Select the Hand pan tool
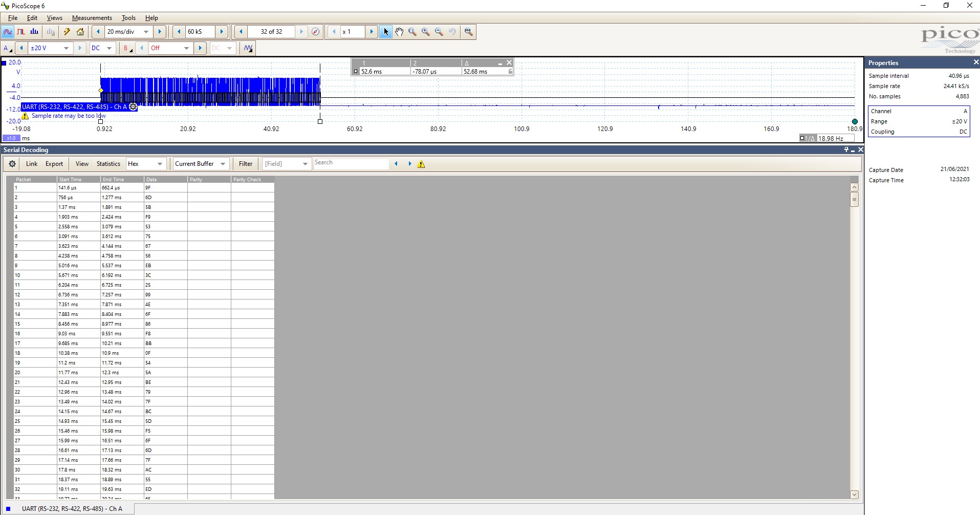The image size is (980, 515). click(x=399, y=32)
